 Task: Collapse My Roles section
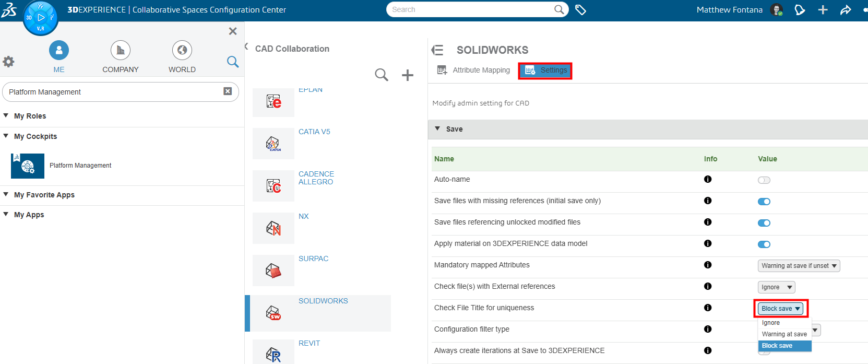coord(6,115)
